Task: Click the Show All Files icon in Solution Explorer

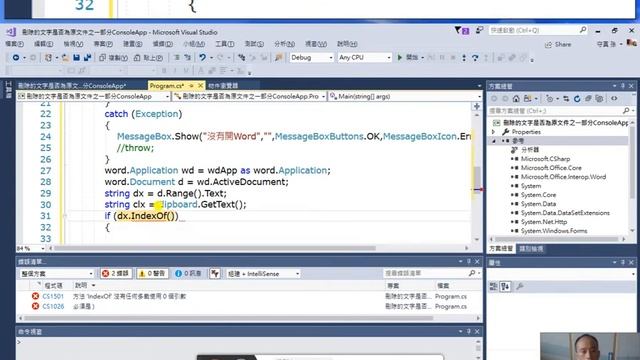Action: point(599,98)
